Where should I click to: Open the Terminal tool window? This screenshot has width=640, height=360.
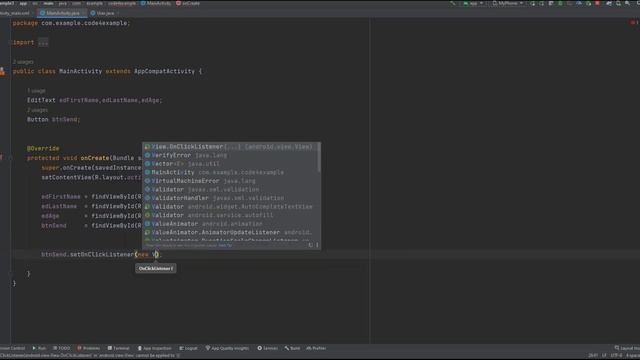click(118, 348)
